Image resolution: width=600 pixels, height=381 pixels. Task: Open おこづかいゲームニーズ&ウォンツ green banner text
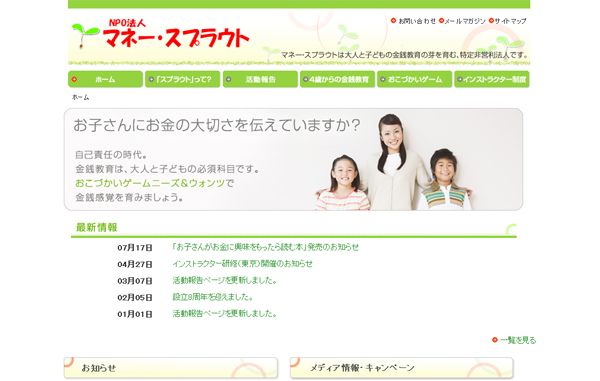pos(150,183)
